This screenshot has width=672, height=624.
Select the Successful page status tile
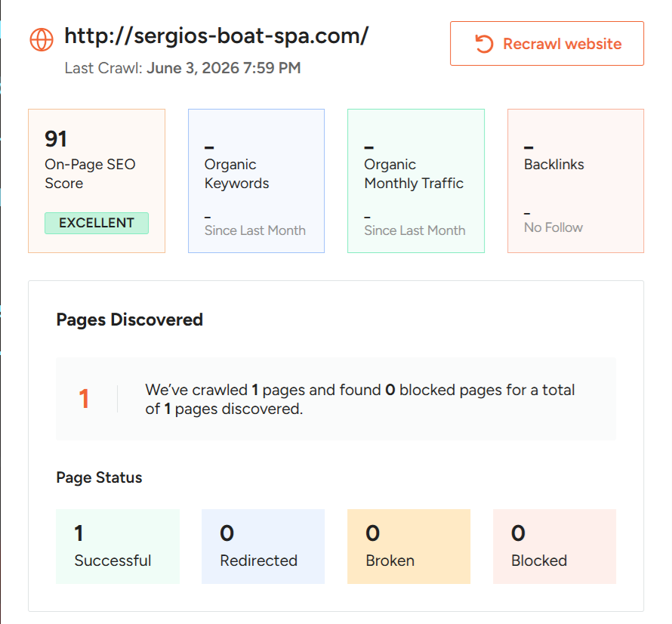point(118,546)
